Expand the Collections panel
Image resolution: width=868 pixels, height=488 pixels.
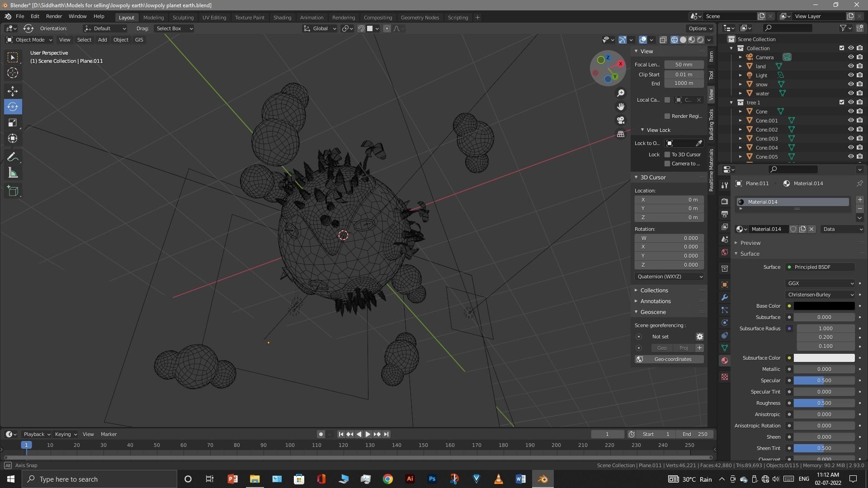(x=654, y=291)
